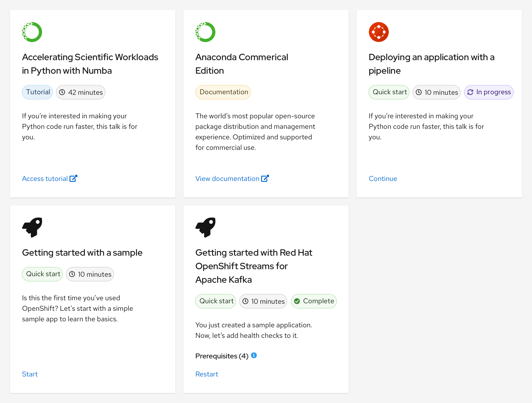
Task: Click the In progress sync icon
Action: tap(470, 92)
